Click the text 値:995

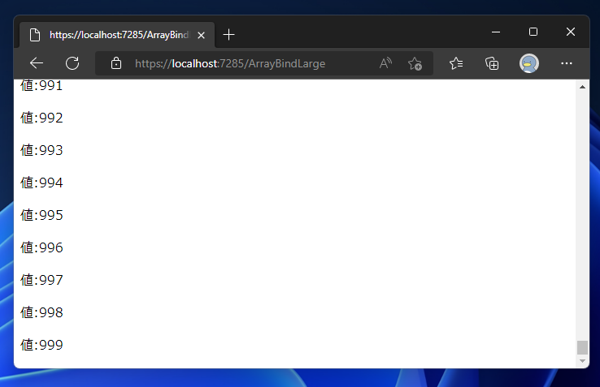[x=42, y=215]
